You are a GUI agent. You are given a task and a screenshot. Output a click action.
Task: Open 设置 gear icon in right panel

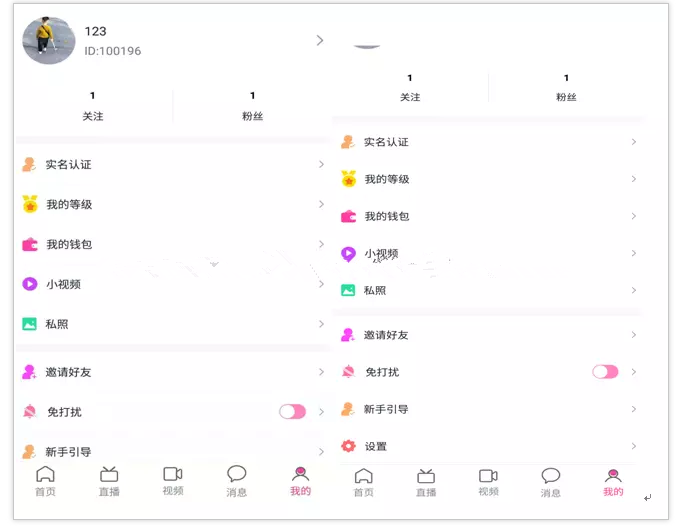[x=348, y=446]
